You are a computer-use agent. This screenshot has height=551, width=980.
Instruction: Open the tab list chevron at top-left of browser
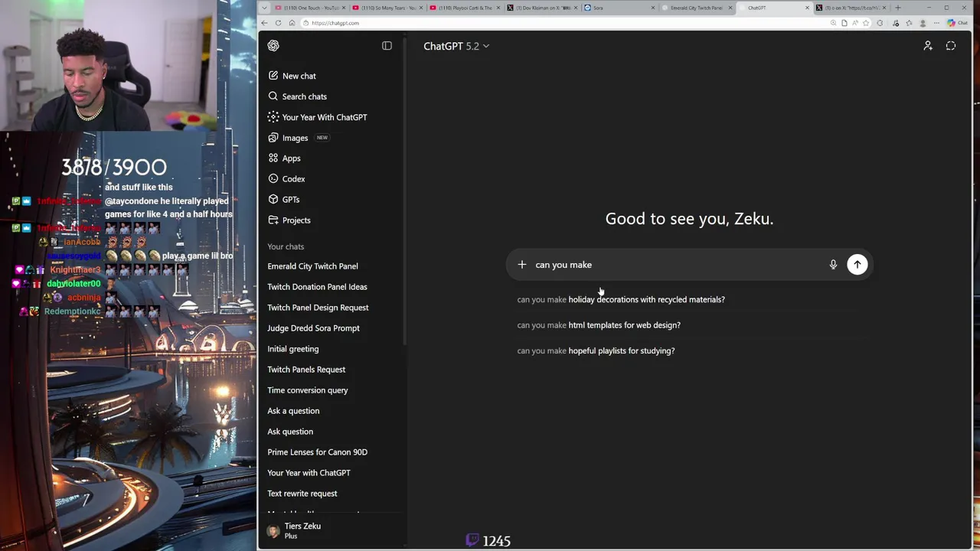(x=264, y=8)
